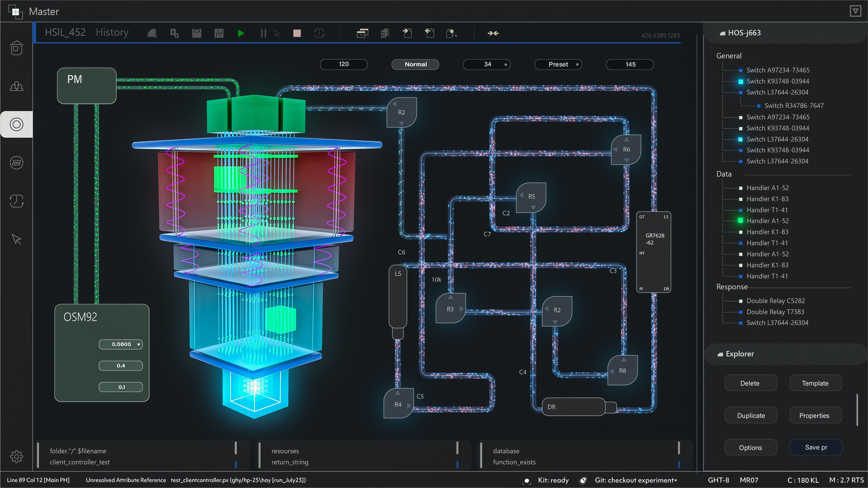The width and height of the screenshot is (868, 488).
Task: Open the users group sidebar icon
Action: pos(16,87)
